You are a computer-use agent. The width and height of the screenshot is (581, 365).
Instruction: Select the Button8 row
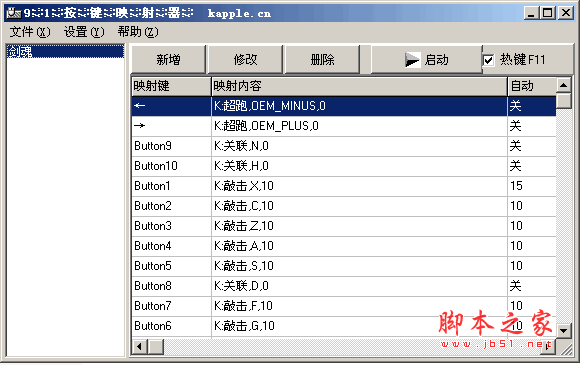344,286
